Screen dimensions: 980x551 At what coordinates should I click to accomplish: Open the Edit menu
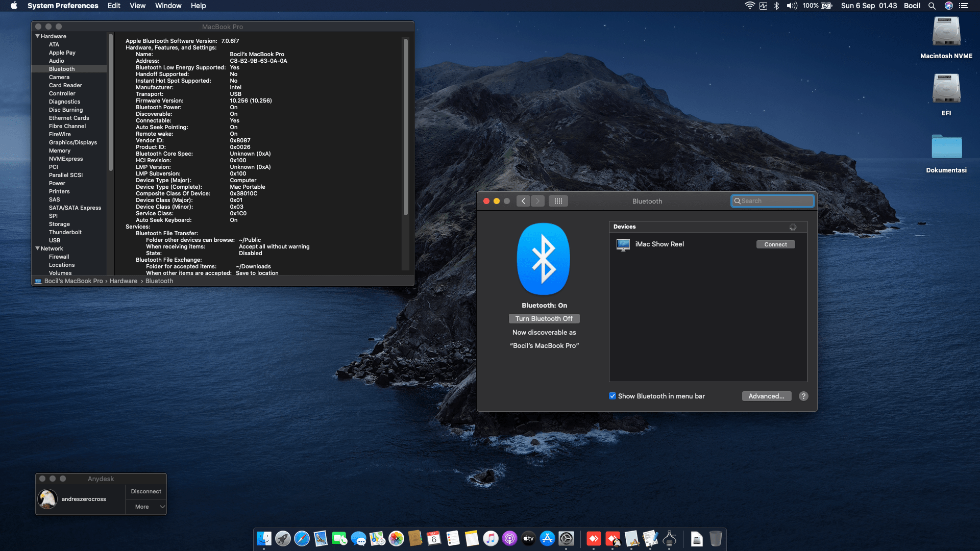tap(114, 6)
